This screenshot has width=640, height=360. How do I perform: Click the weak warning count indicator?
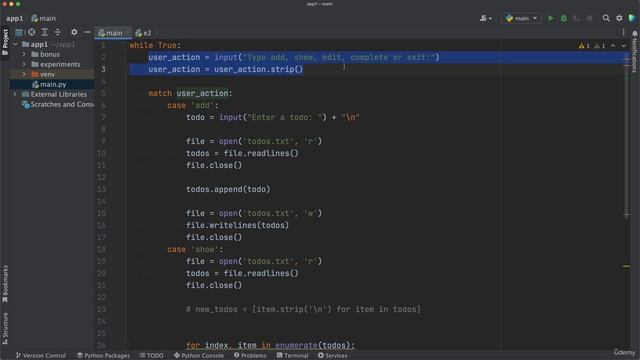pos(600,46)
